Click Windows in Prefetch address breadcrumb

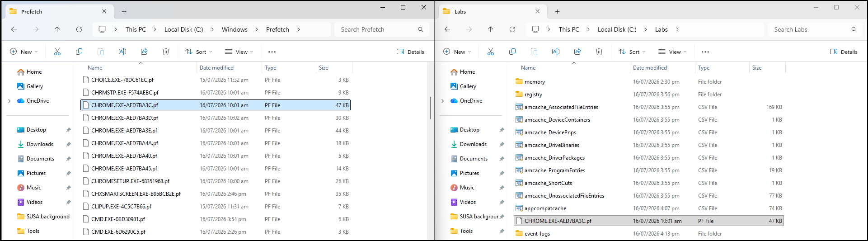point(235,29)
